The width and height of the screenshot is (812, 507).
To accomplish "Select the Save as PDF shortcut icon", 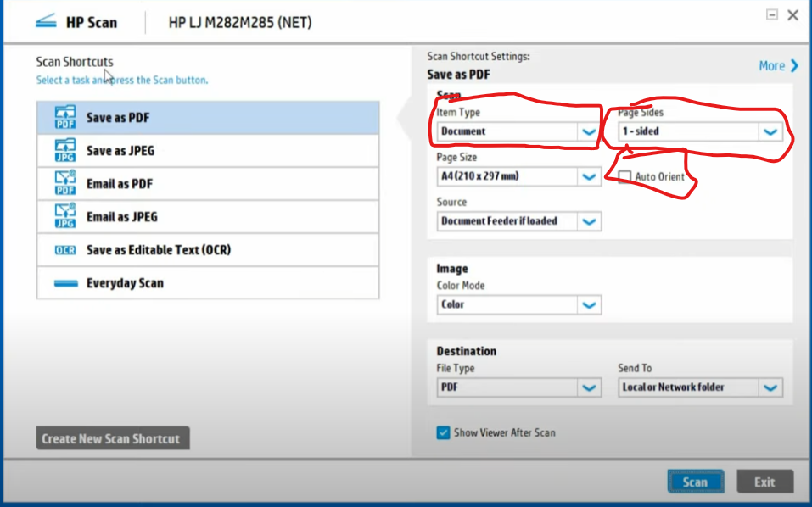I will 65,117.
